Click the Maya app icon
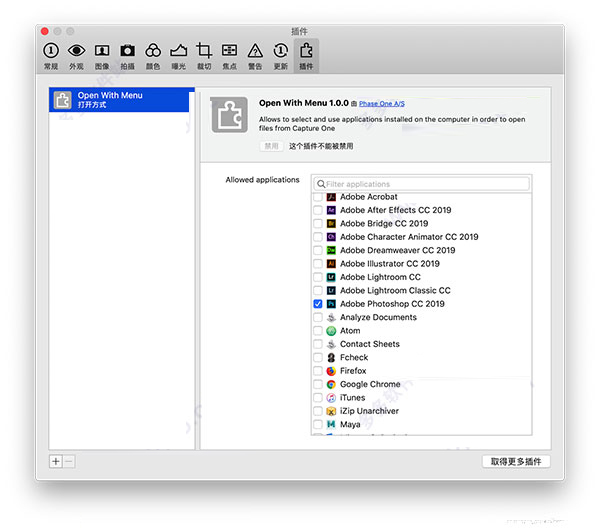600x528 pixels. click(331, 424)
